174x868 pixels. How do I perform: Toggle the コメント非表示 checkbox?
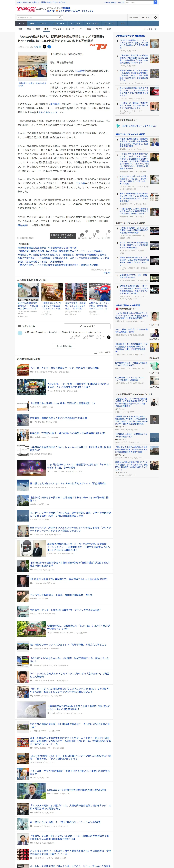point(96,352)
